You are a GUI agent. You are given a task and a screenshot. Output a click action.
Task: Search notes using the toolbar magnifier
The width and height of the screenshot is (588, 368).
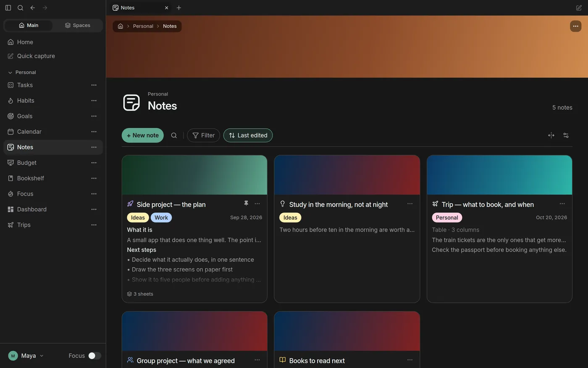point(174,135)
